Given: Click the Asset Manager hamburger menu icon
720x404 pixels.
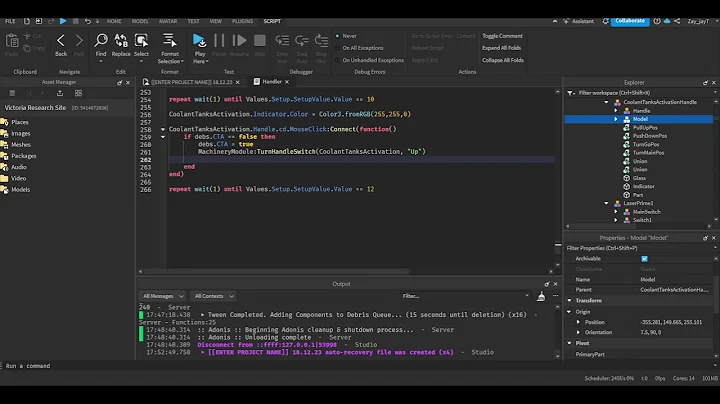Looking at the screenshot, I should pos(12,93).
